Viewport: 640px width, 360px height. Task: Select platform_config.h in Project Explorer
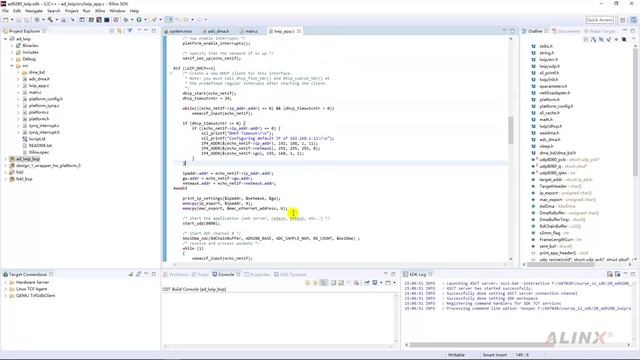point(46,99)
